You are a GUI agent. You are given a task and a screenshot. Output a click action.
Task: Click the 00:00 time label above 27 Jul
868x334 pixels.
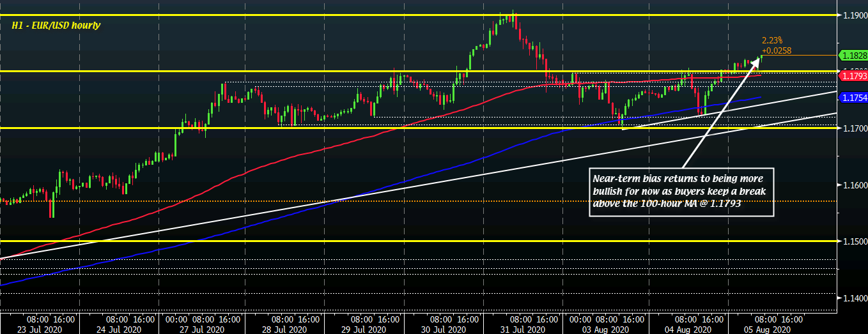pyautogui.click(x=176, y=319)
